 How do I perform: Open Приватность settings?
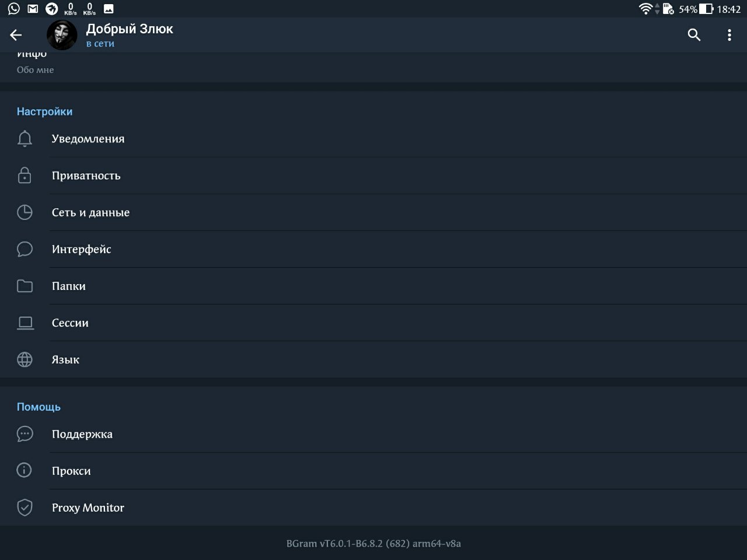tap(373, 176)
